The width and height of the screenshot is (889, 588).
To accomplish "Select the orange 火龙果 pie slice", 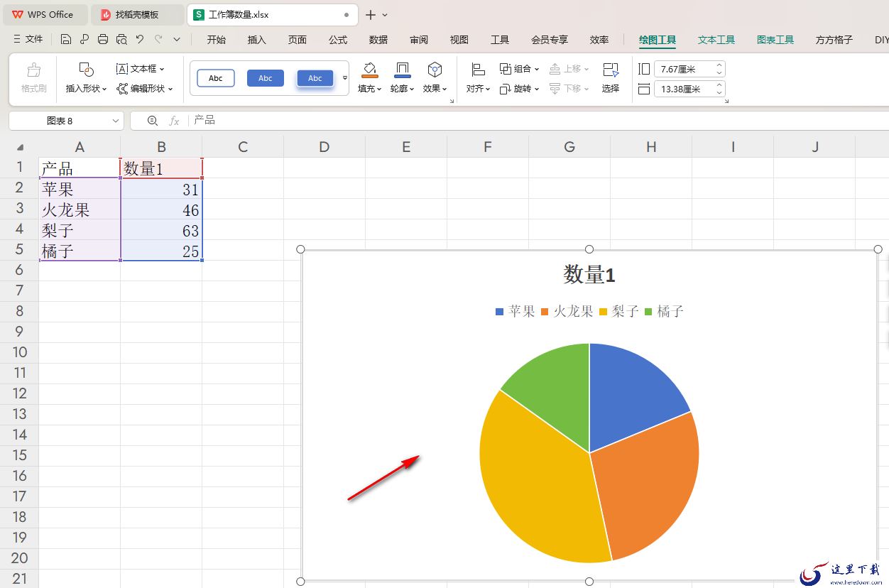I will click(650, 483).
